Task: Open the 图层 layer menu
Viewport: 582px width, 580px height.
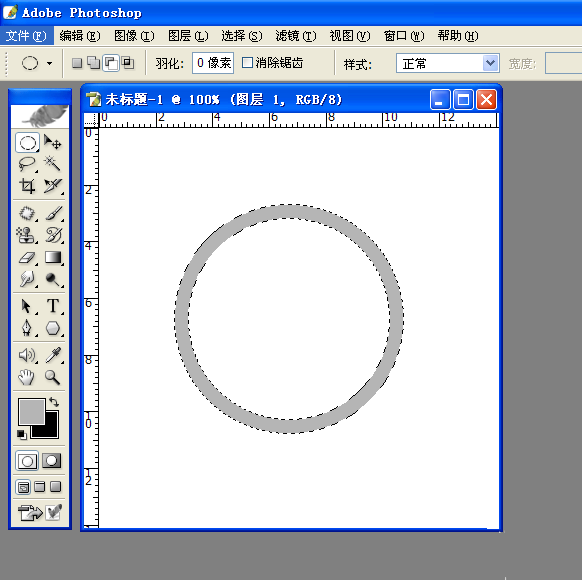Action: pyautogui.click(x=188, y=36)
